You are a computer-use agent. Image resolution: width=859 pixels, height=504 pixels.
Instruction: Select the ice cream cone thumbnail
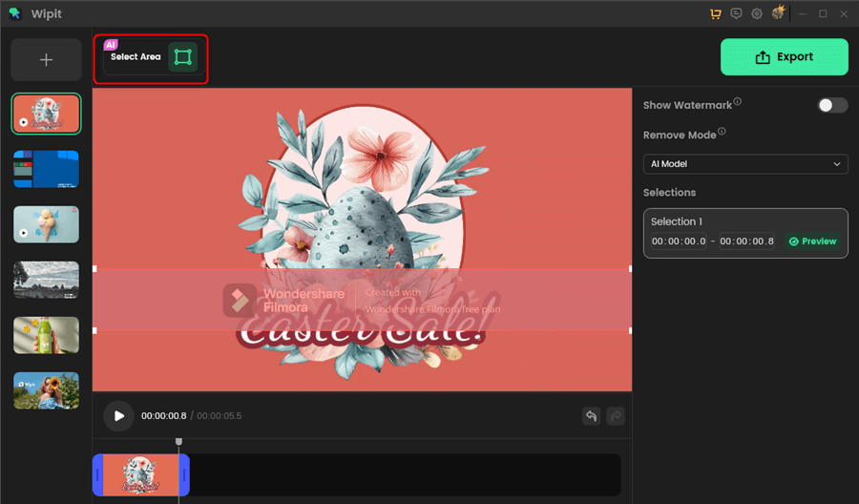coord(46,224)
